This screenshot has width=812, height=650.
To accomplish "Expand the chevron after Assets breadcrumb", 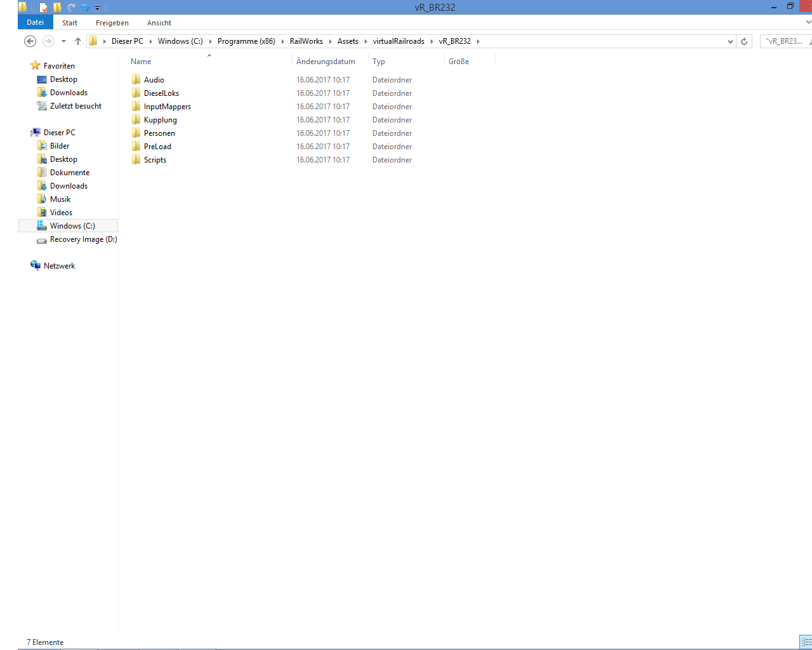I will pos(366,41).
